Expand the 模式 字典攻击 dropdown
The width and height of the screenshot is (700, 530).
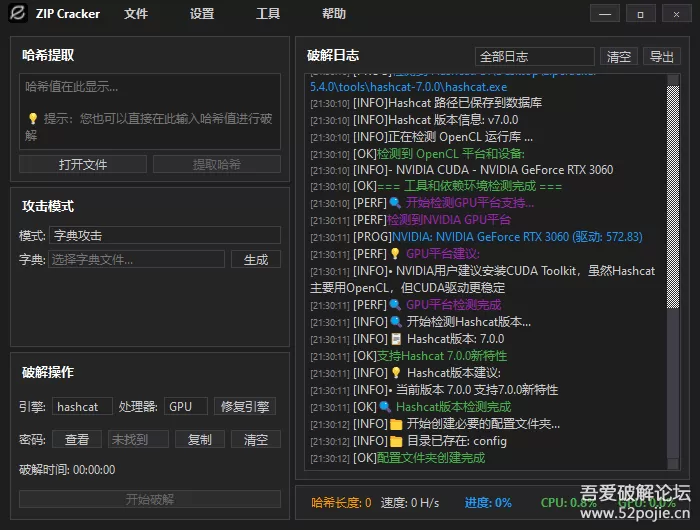165,235
